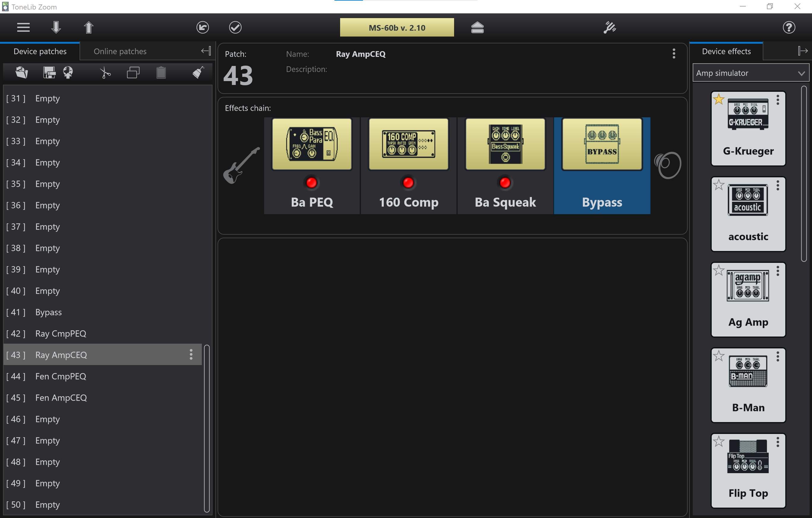This screenshot has height=518, width=812.
Task: Click the copy patch icon
Action: (133, 72)
